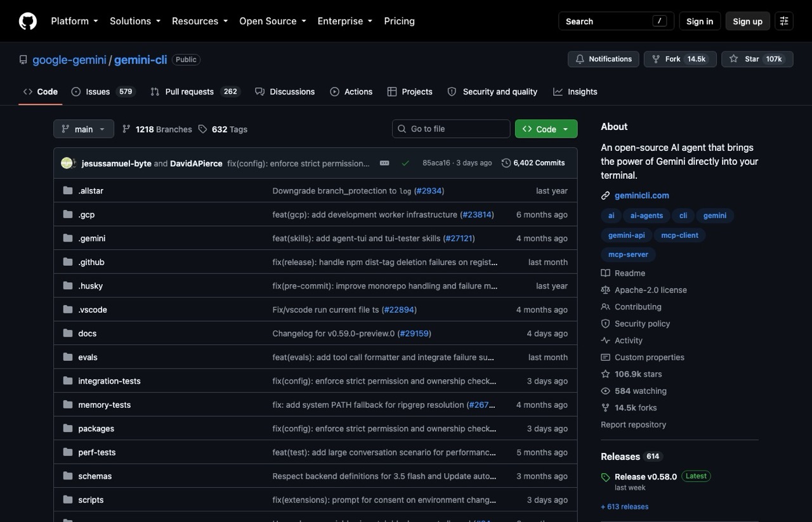812x522 pixels.
Task: Click the Notifications button
Action: pos(604,59)
